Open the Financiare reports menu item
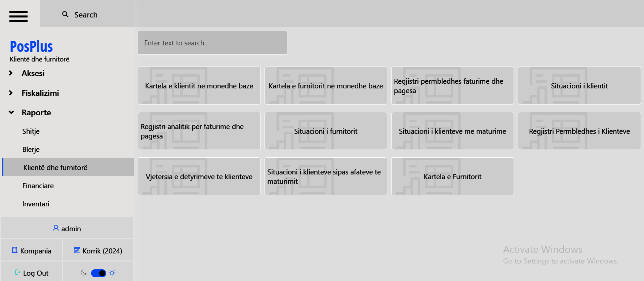 point(38,186)
